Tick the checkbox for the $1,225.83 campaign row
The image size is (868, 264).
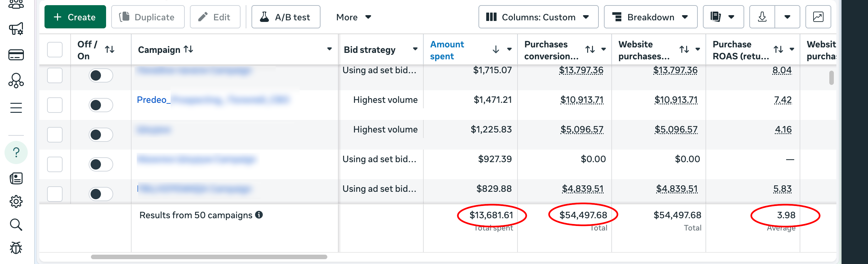(x=54, y=135)
